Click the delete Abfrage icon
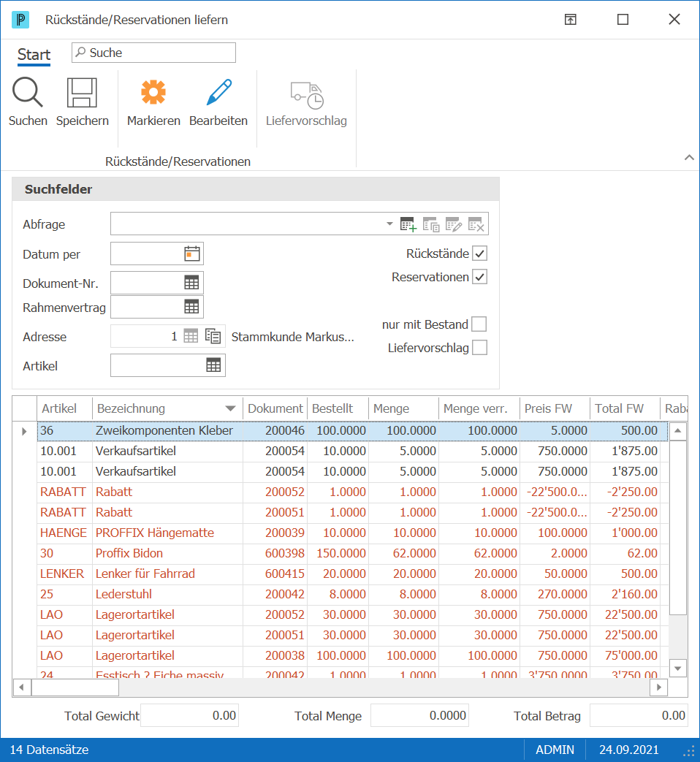Image resolution: width=700 pixels, height=762 pixels. (476, 224)
